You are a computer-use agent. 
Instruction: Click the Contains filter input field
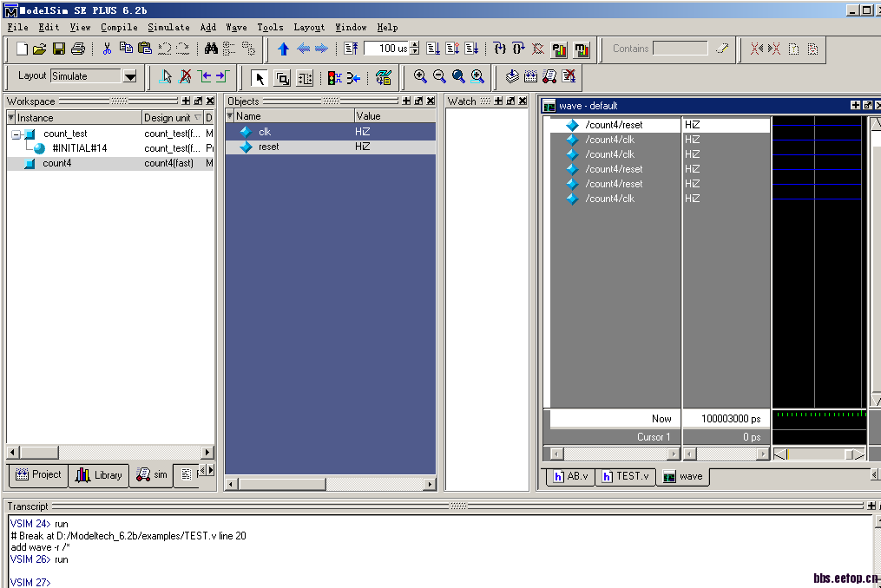[680, 49]
